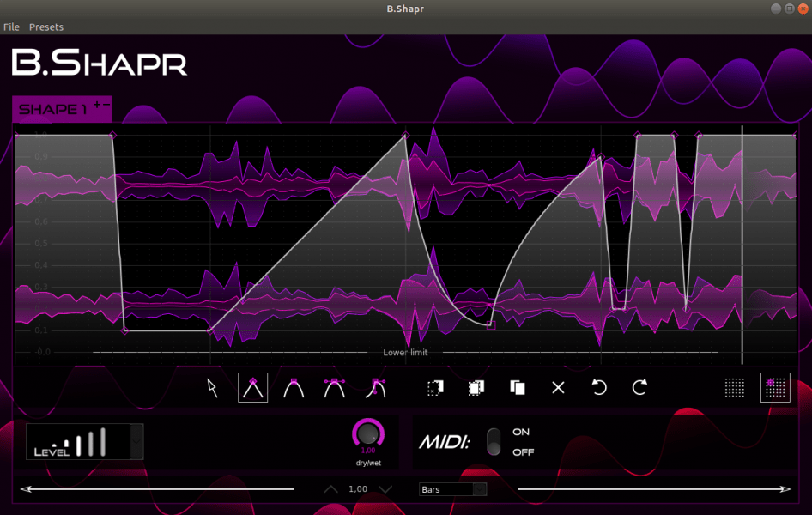Click the MIDI OFF label
The image size is (812, 515).
(x=523, y=452)
